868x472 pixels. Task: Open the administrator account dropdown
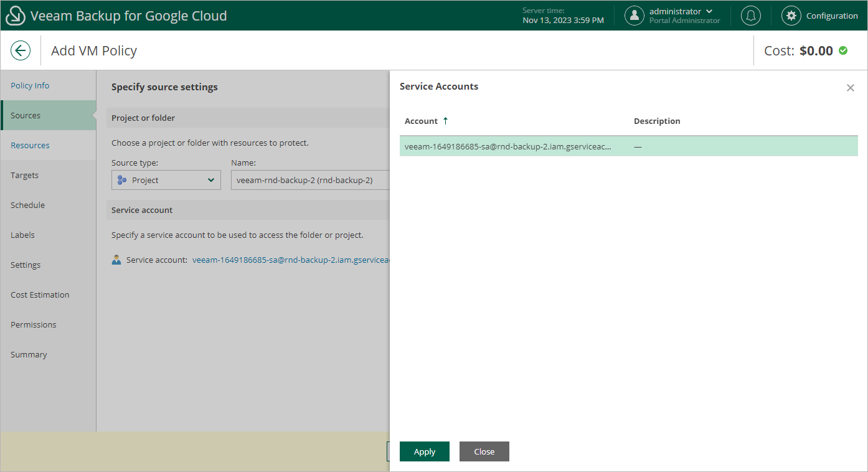pos(681,11)
